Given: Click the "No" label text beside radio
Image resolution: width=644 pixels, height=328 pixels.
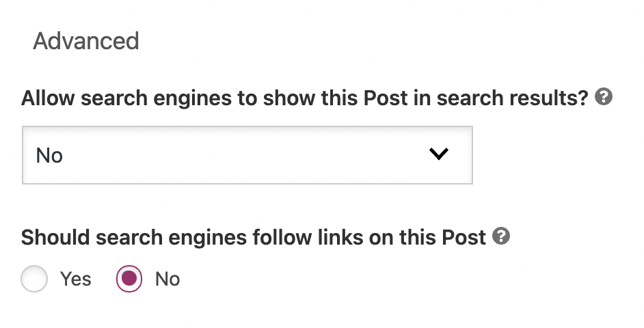Looking at the screenshot, I should coord(167,279).
